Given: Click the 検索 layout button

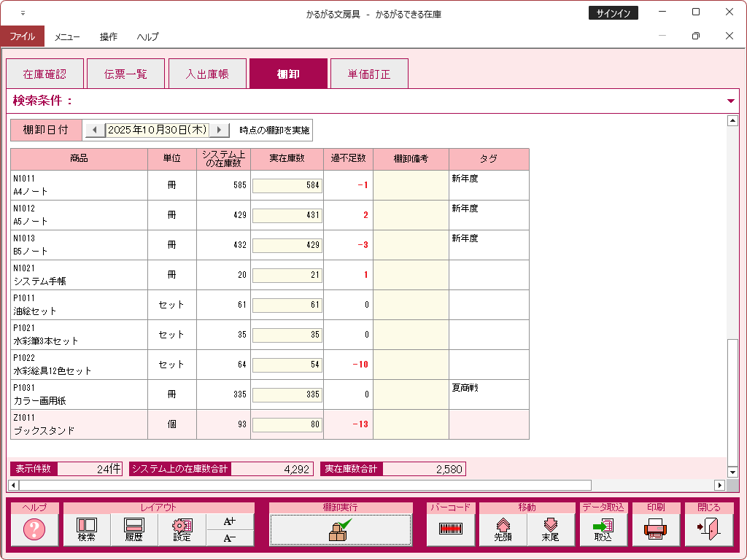Looking at the screenshot, I should (87, 530).
